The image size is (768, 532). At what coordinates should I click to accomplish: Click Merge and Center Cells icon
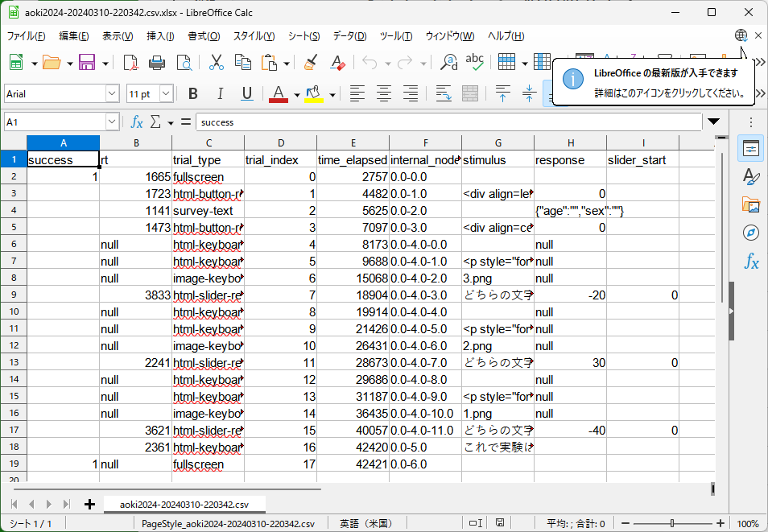coord(470,93)
